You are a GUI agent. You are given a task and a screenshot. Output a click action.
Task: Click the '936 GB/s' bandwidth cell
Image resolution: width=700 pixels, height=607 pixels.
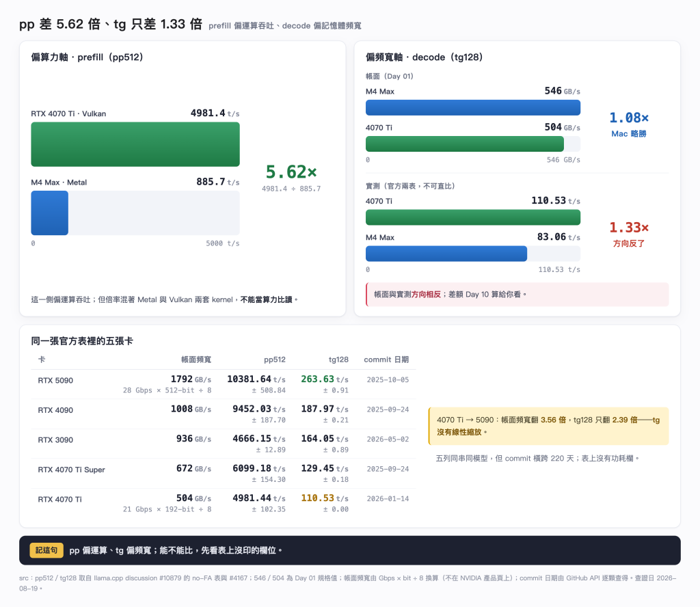(193, 439)
